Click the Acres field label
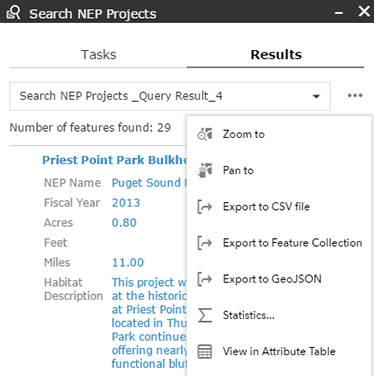The image size is (374, 376). pos(58,223)
